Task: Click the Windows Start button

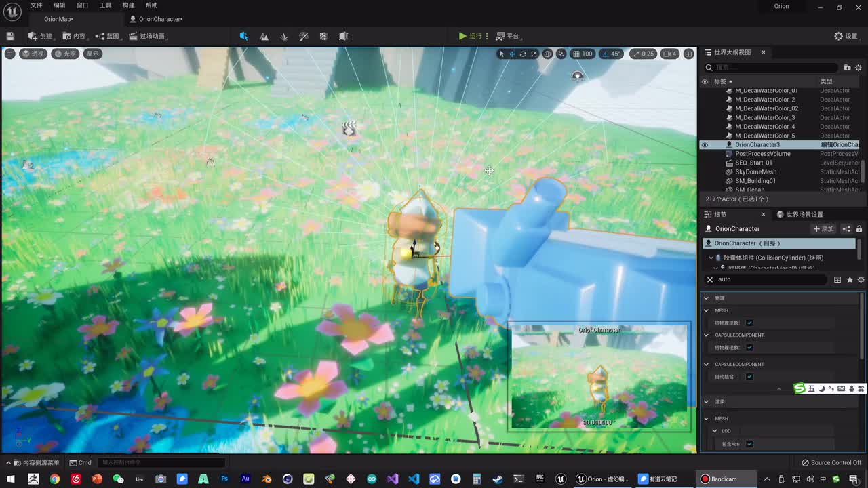Action: (x=11, y=479)
